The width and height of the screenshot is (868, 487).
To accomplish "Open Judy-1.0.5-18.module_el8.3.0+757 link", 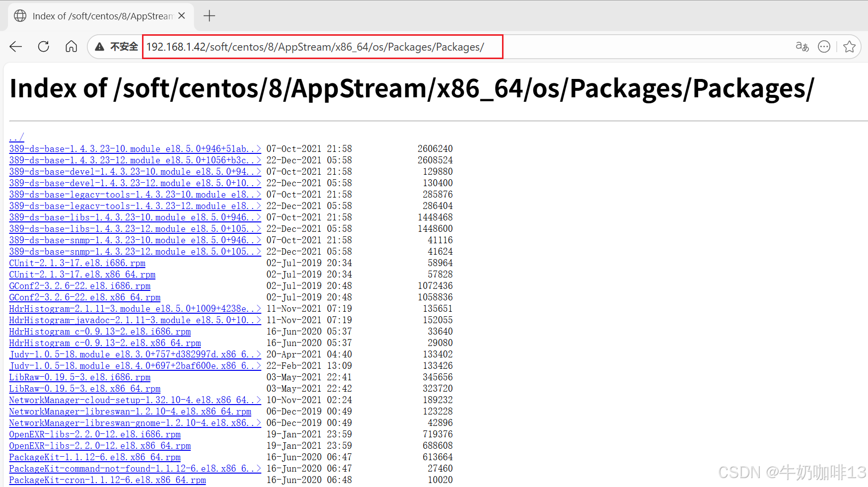I will pos(135,354).
